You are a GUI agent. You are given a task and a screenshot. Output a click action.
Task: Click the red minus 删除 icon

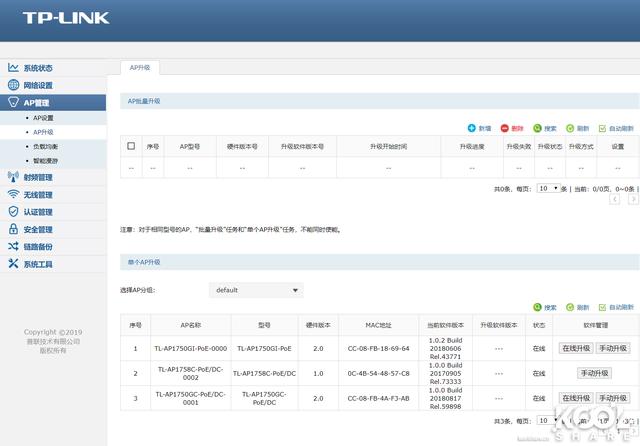pos(504,128)
